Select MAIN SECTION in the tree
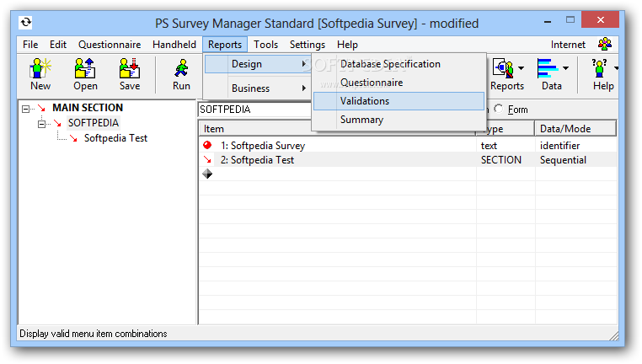 (88, 108)
